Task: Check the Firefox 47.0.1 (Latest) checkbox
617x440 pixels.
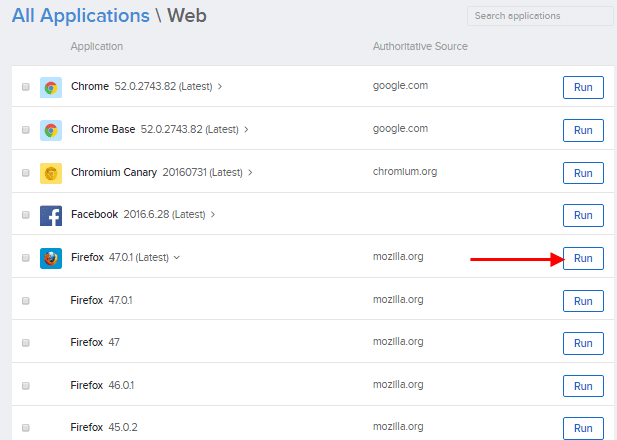Action: (26, 257)
